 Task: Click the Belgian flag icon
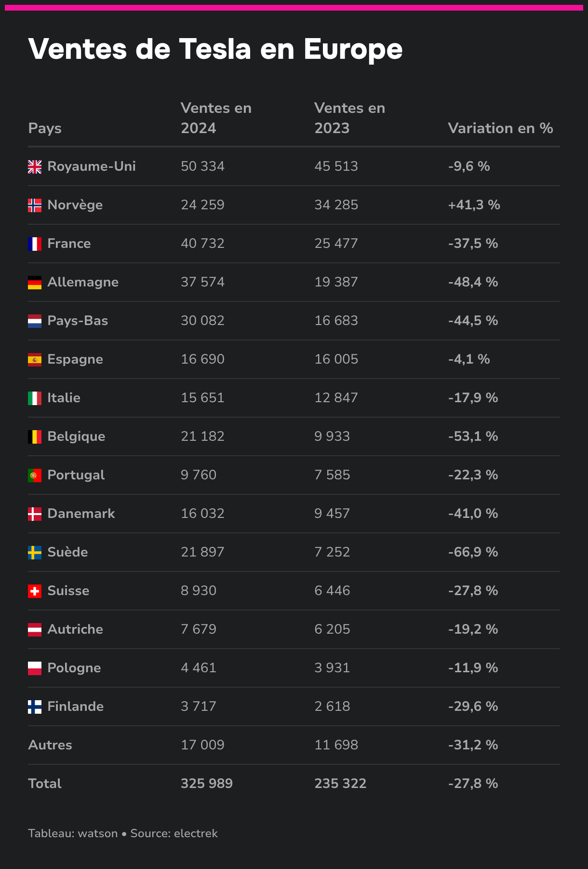click(35, 437)
